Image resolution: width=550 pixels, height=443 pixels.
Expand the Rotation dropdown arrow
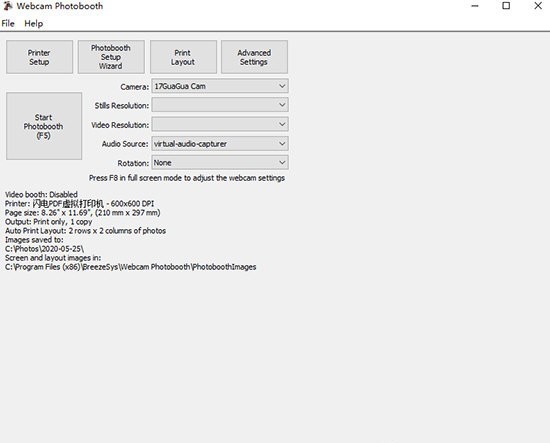[282, 162]
